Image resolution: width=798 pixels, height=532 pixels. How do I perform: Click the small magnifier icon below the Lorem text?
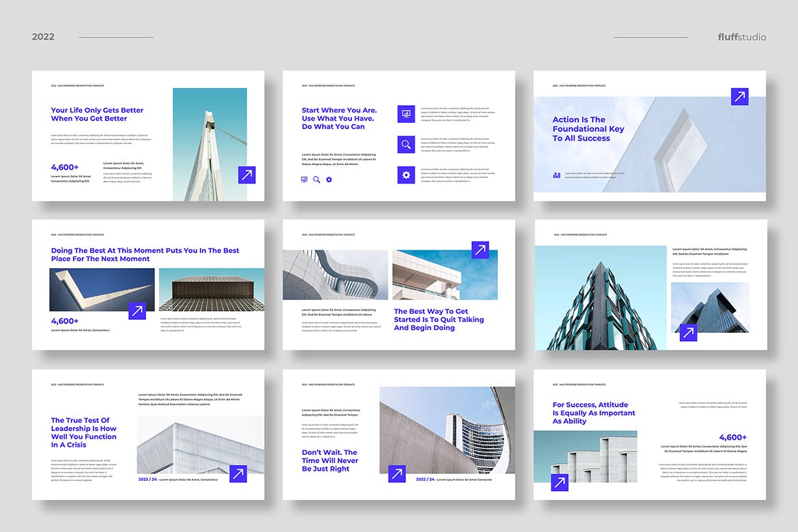316,179
